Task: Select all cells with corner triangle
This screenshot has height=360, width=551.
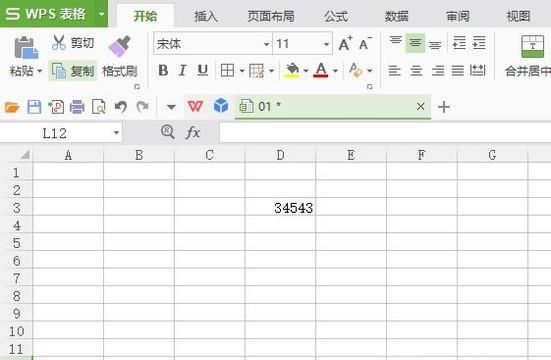Action: 25,155
